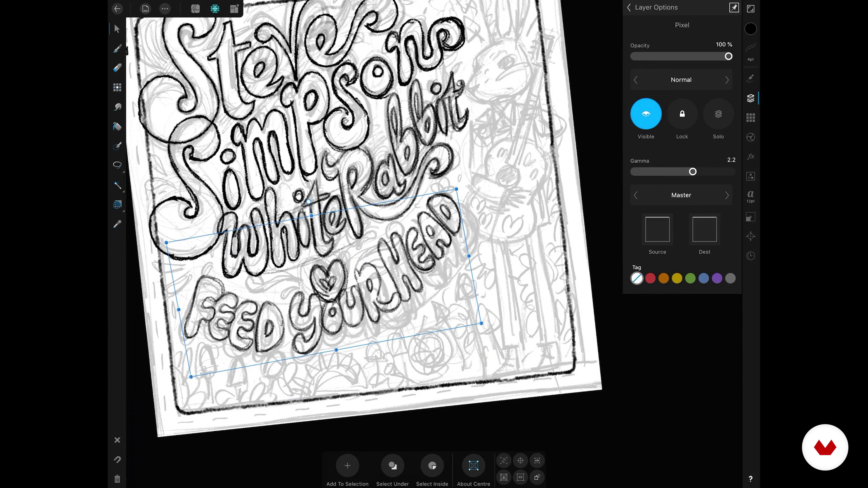Go back using the arrow at top left

click(x=117, y=9)
